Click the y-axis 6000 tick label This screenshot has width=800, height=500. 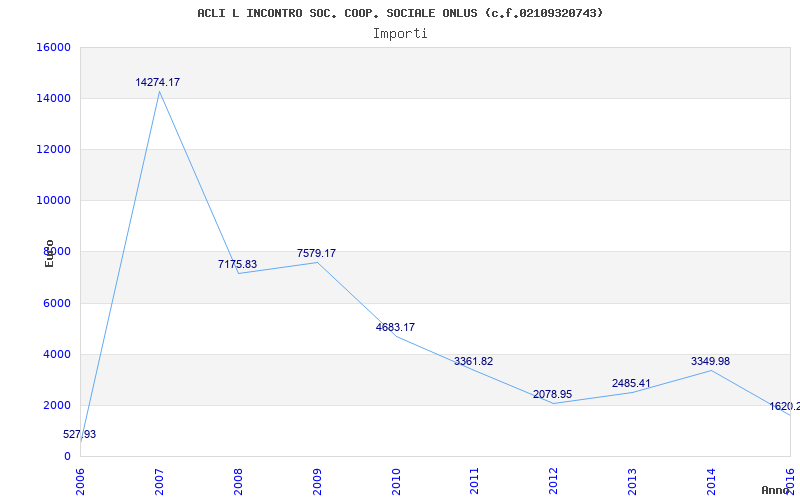pos(57,303)
